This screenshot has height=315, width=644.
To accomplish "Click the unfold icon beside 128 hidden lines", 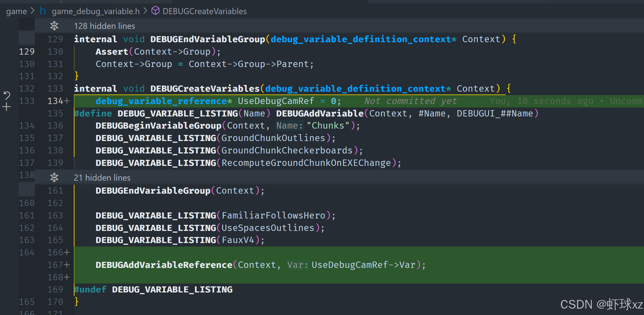I will click(54, 26).
